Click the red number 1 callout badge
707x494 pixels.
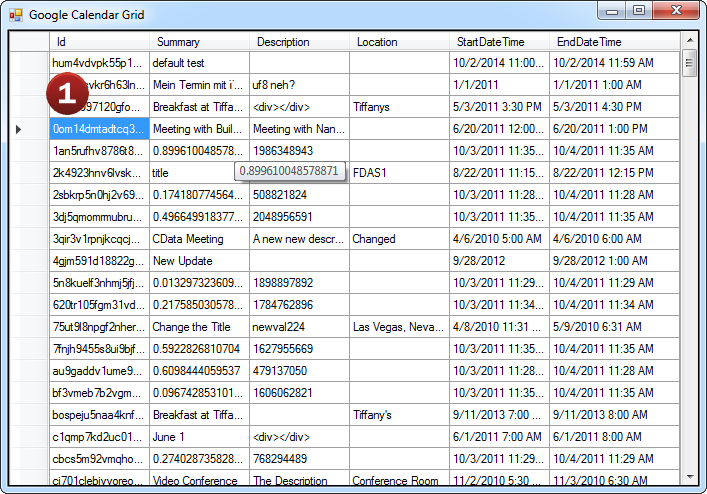tap(69, 96)
